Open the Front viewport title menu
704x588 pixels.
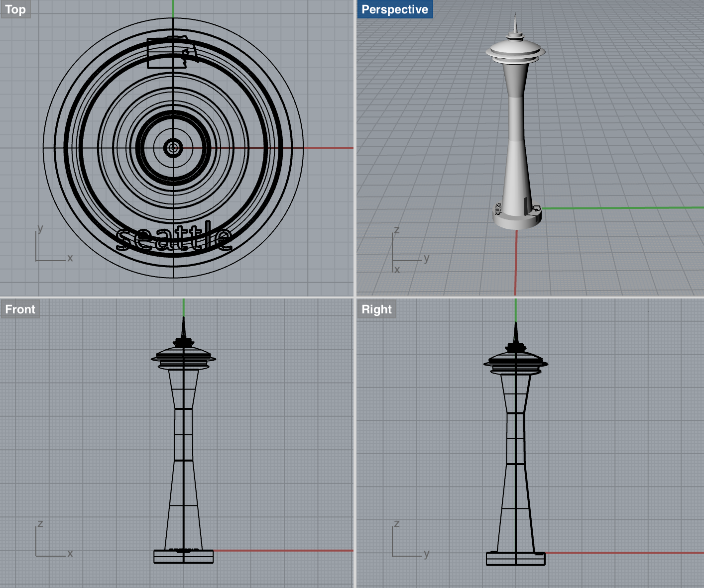[x=20, y=309]
